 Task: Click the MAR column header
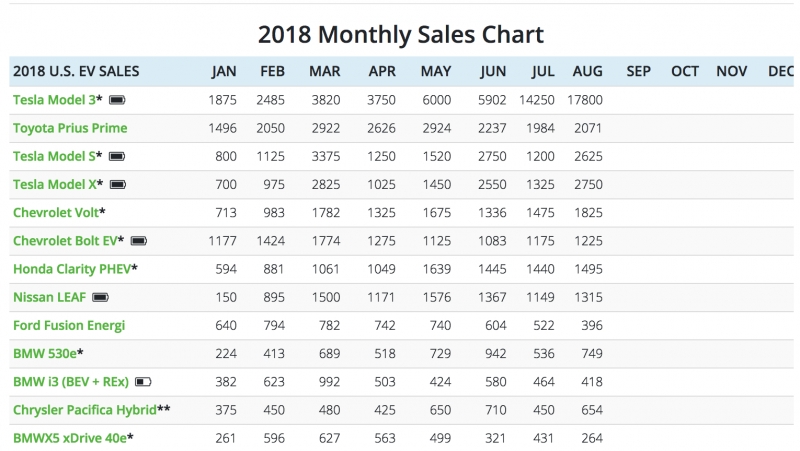coord(324,71)
